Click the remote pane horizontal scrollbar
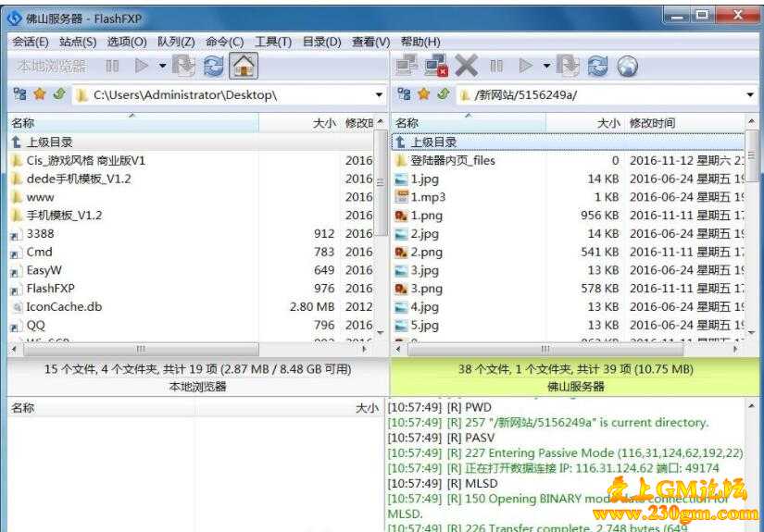Image resolution: width=764 pixels, height=532 pixels. 545,349
